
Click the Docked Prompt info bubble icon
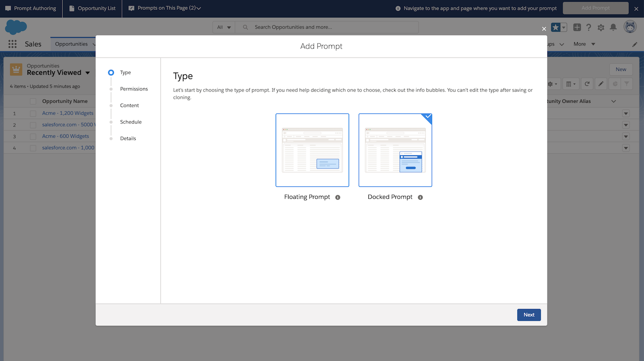[420, 197]
